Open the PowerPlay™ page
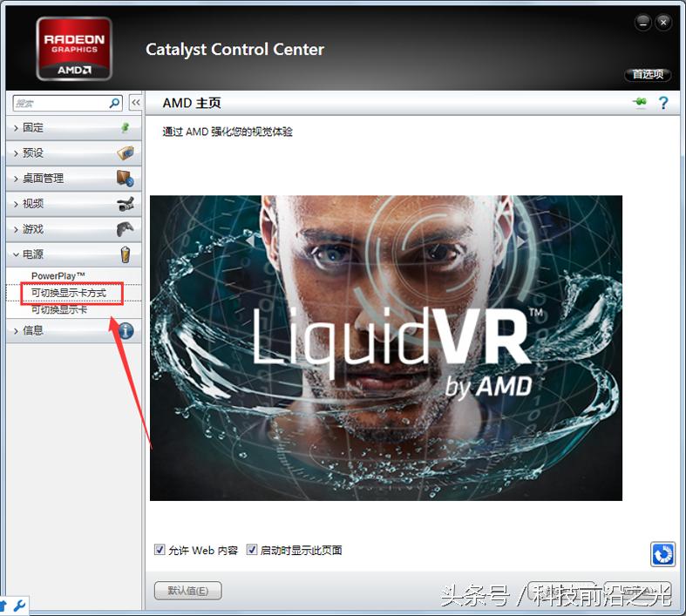The image size is (686, 616). pyautogui.click(x=58, y=276)
